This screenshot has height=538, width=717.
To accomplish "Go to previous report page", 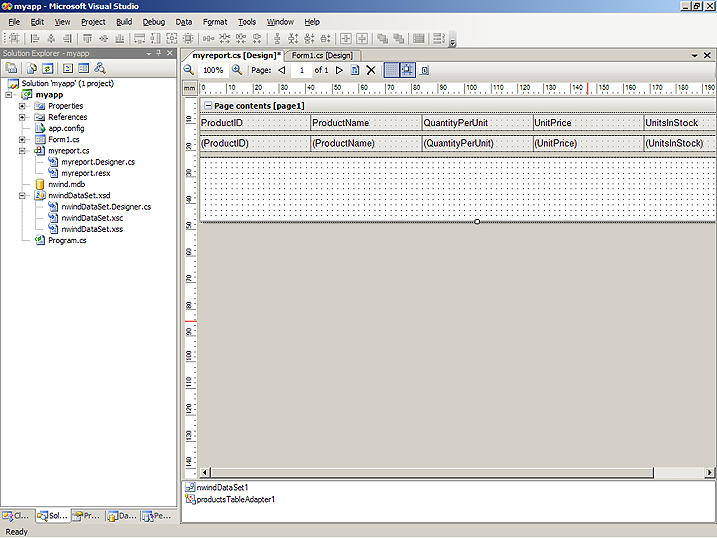I will click(x=282, y=70).
